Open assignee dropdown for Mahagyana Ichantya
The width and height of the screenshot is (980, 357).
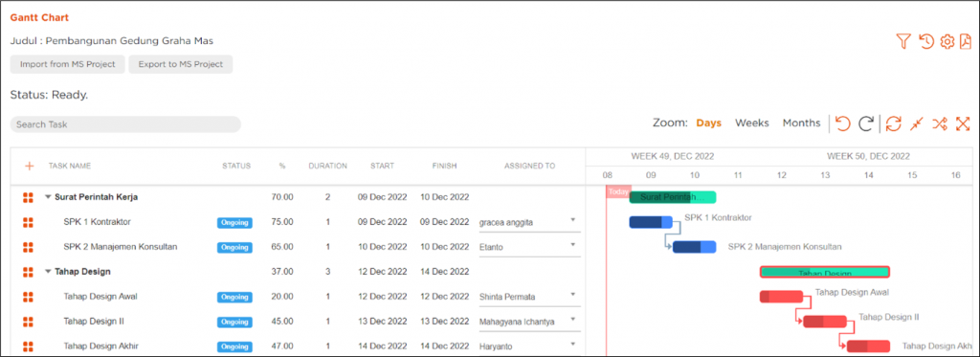click(x=572, y=320)
